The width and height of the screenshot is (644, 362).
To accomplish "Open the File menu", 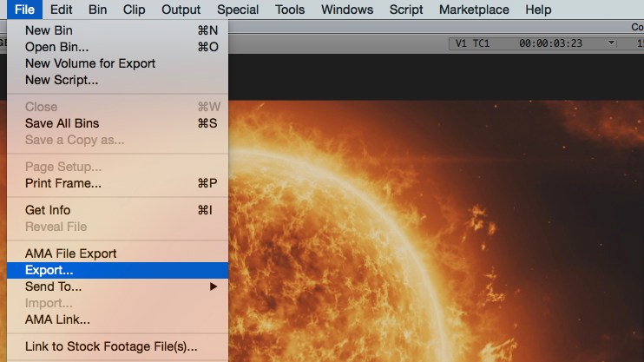I will tap(24, 10).
